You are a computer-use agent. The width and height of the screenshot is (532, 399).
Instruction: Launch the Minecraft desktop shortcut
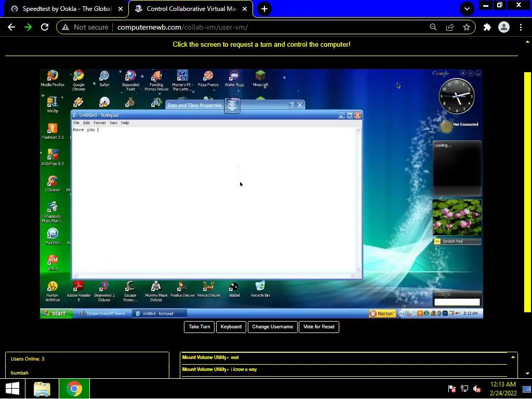point(261,78)
